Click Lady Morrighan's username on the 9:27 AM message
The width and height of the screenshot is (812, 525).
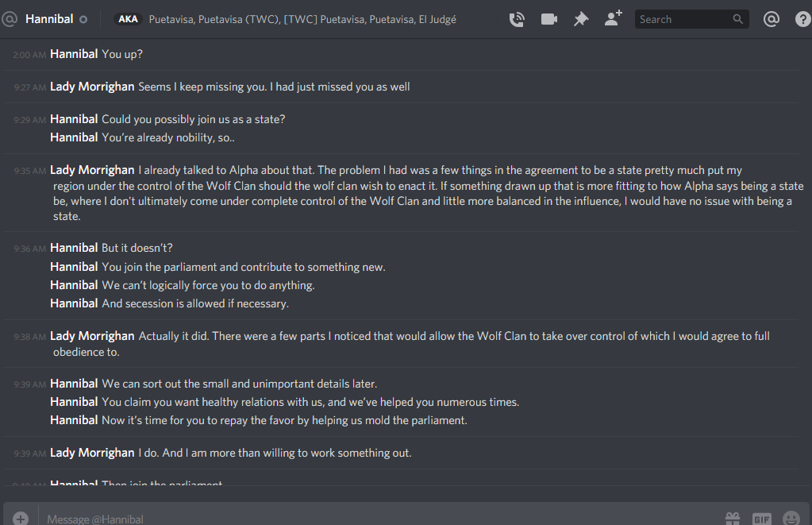92,87
